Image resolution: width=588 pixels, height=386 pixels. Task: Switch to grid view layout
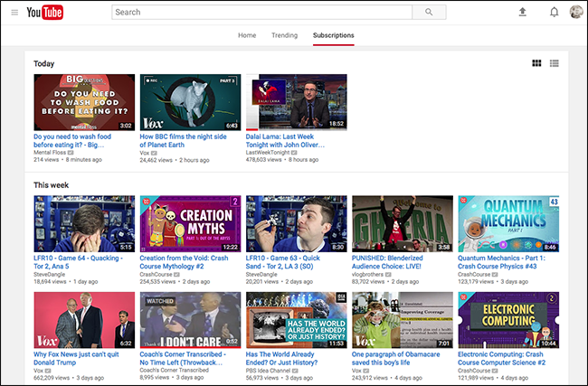(536, 63)
